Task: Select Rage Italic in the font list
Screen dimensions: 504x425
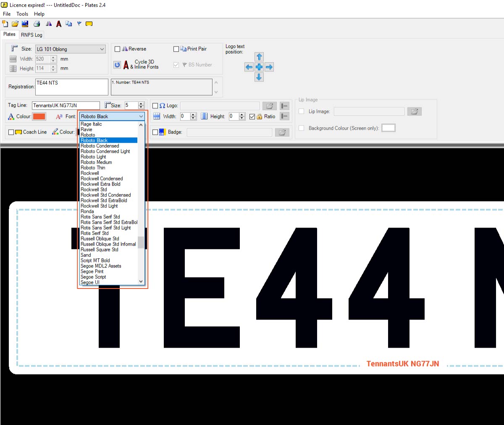Action: [108, 124]
